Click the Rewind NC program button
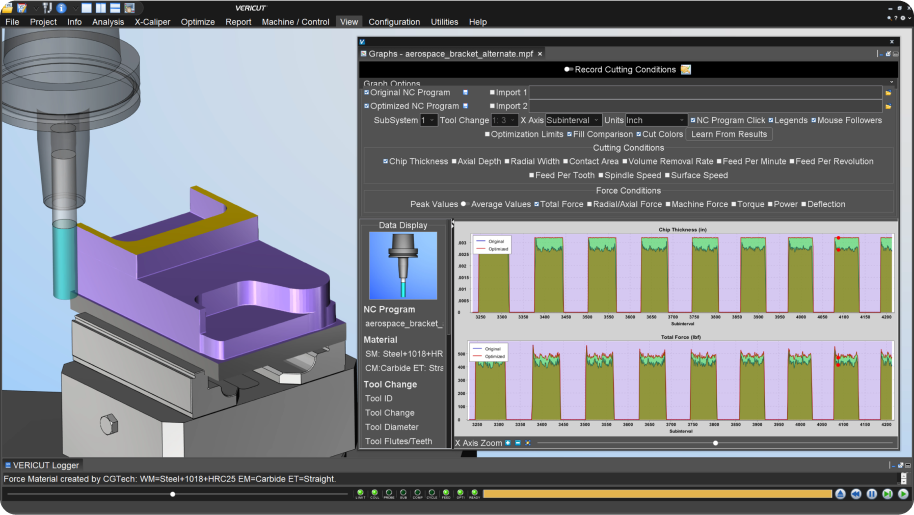 coord(856,494)
